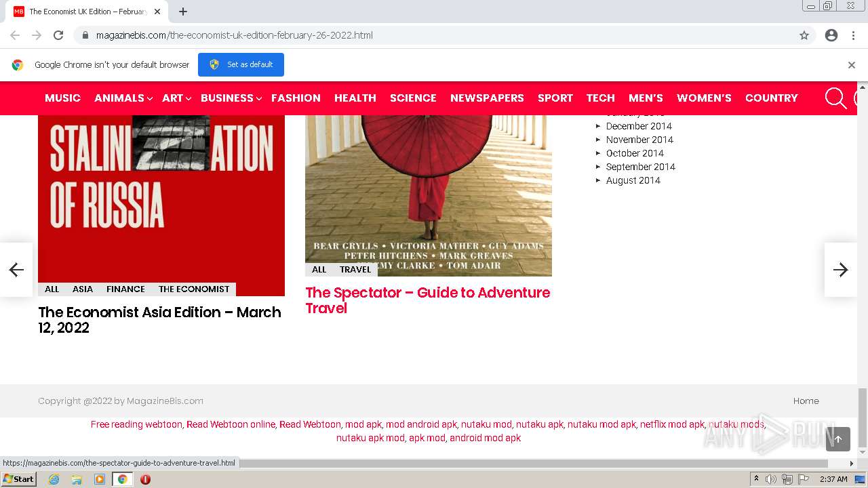The image size is (868, 488).
Task: Open the site search magnifier icon
Action: click(835, 98)
